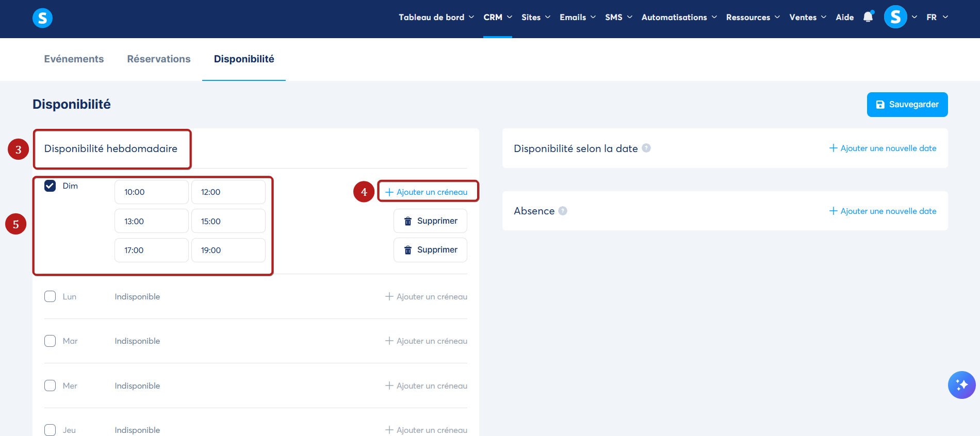Viewport: 980px width, 436px height.
Task: Tick the Jeu checkbox
Action: click(x=50, y=430)
